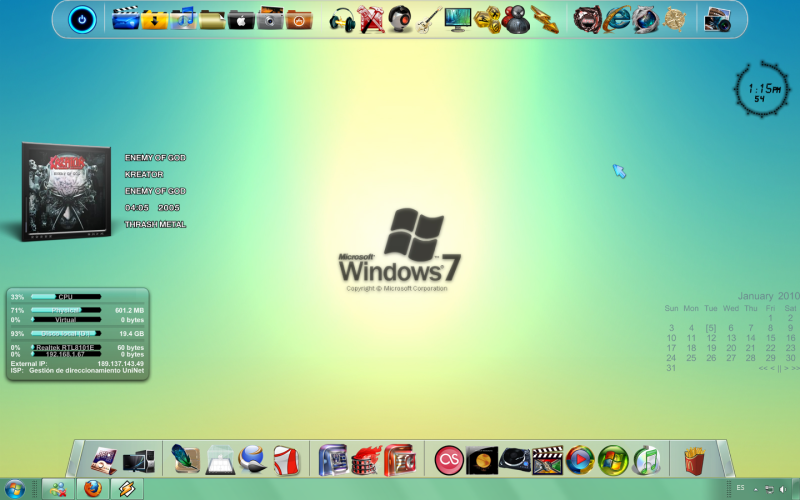This screenshot has height=500, width=800.
Task: Click the volume speaker tray icon
Action: click(783, 489)
